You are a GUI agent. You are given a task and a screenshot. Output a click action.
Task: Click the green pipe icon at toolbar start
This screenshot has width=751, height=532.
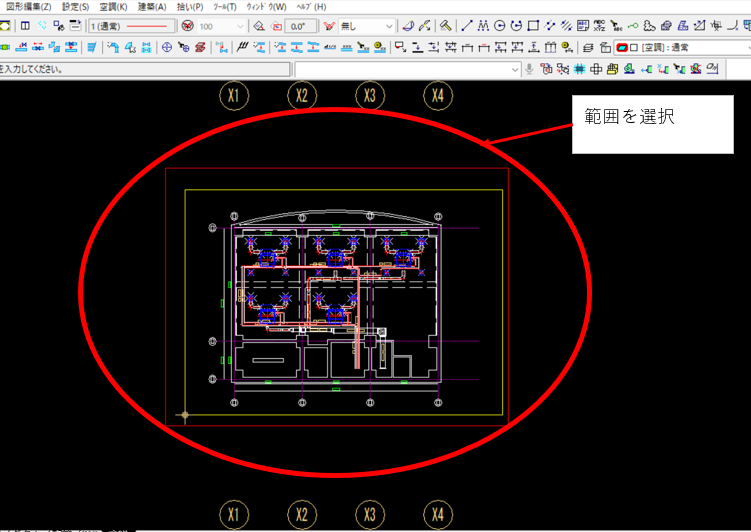pyautogui.click(x=5, y=47)
